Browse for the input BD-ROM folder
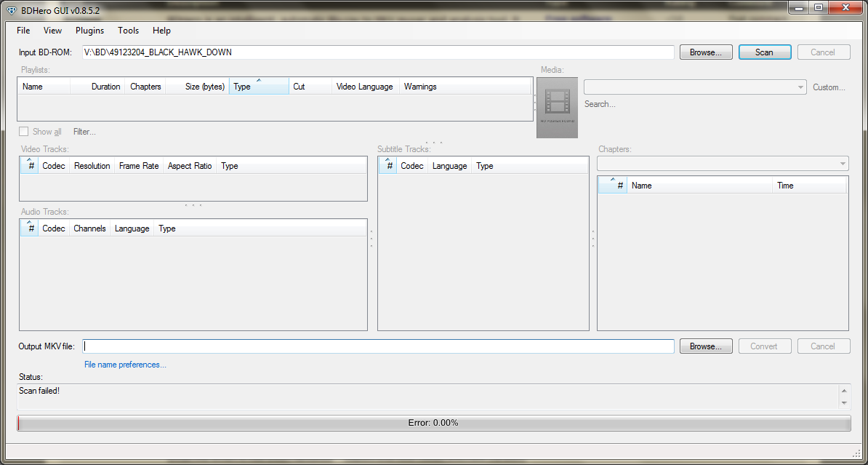The height and width of the screenshot is (465, 868). coord(705,52)
